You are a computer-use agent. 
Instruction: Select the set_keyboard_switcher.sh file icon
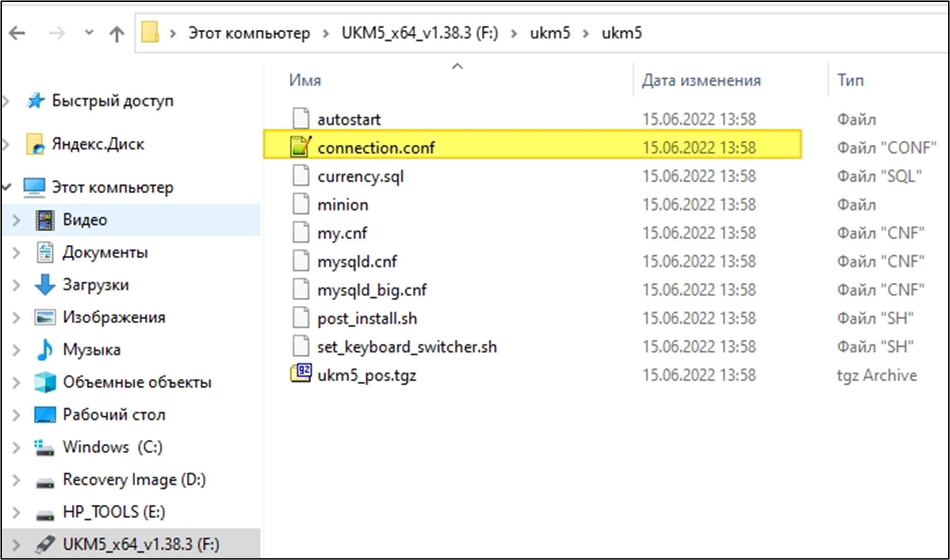point(301,346)
